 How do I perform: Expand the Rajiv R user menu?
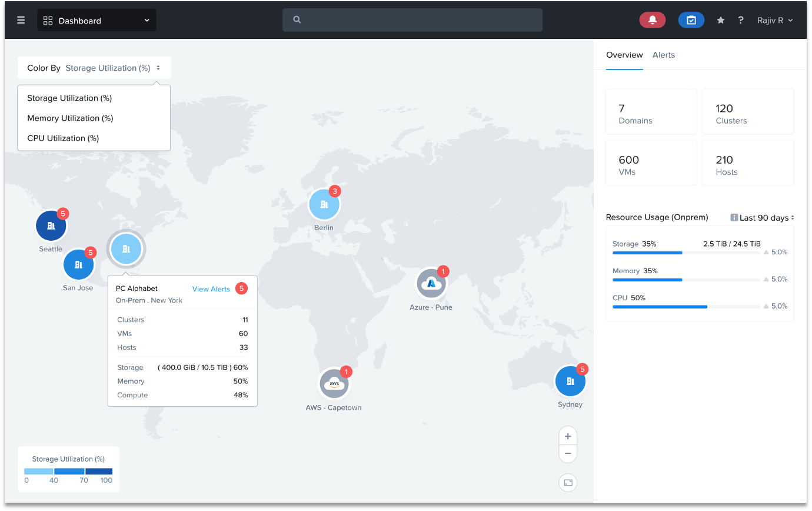tap(775, 20)
